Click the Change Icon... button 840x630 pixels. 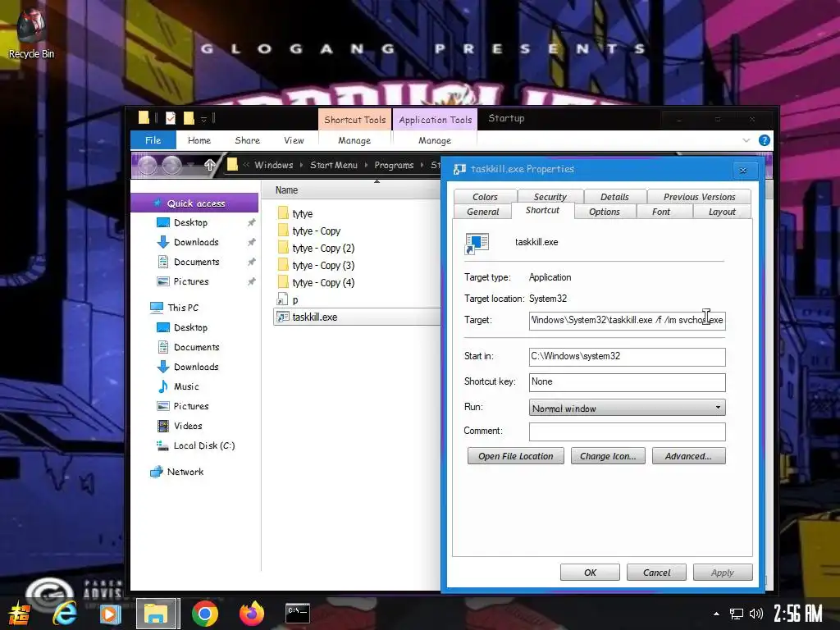[608, 456]
